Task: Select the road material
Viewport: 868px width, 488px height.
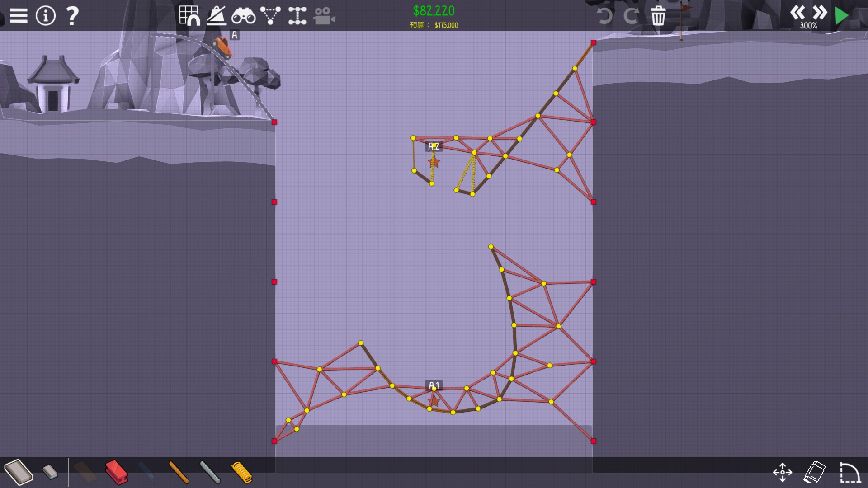Action: 19,472
